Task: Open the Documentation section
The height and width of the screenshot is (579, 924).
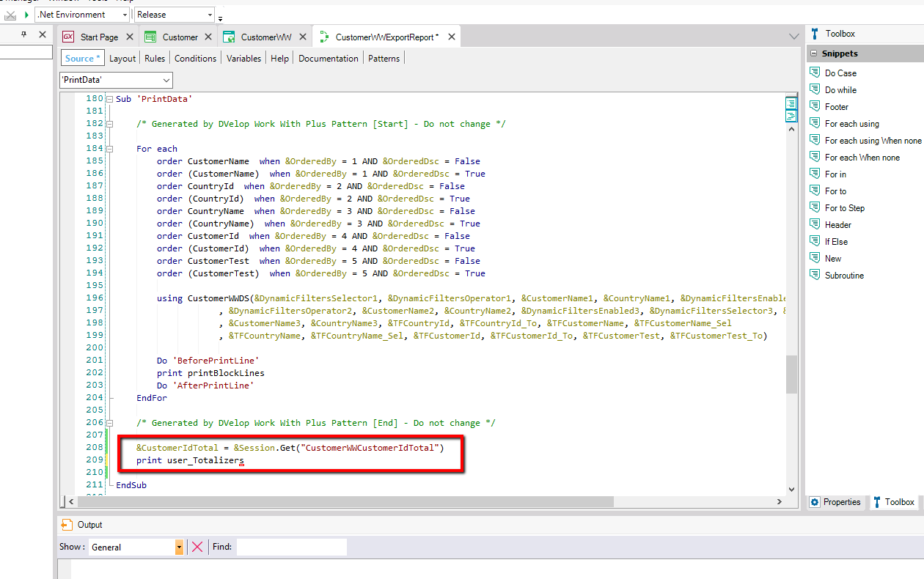Action: (x=329, y=59)
